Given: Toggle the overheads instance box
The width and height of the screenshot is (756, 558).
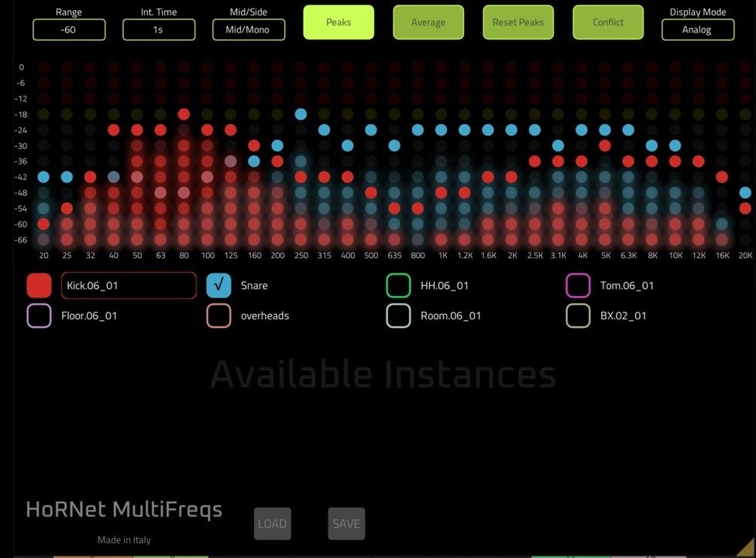Looking at the screenshot, I should (219, 315).
